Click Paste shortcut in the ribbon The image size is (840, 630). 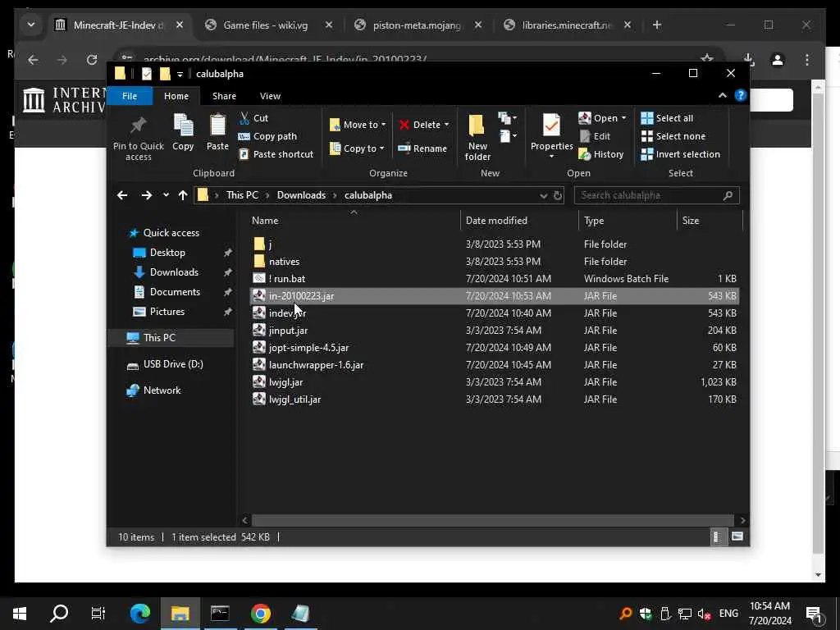(x=276, y=154)
